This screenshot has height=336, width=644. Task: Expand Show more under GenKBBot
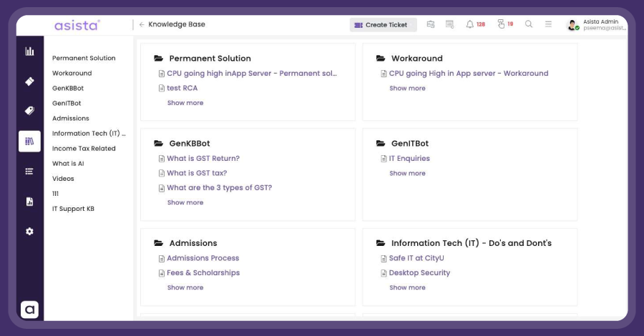click(185, 202)
